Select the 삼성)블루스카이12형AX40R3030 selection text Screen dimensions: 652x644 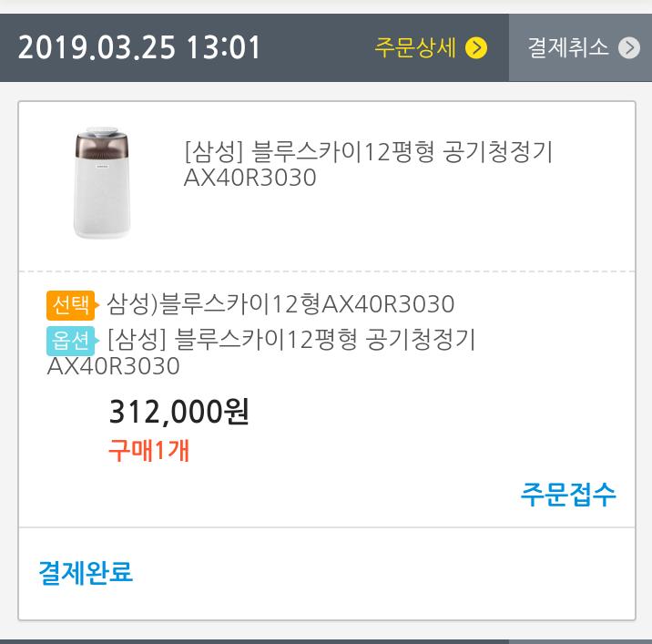click(x=280, y=303)
